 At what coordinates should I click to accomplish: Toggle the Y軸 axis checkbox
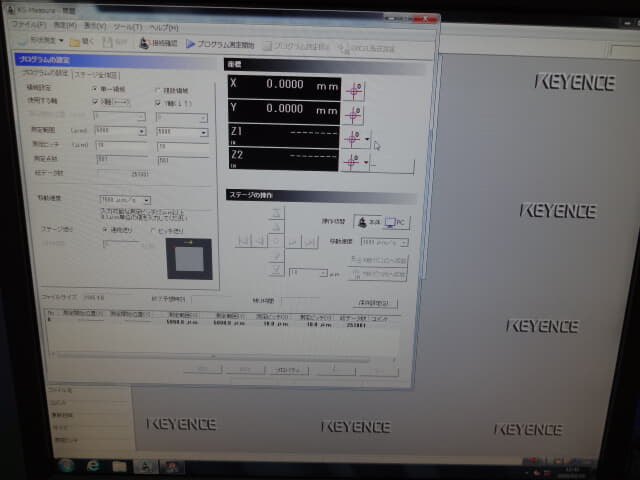[x=158, y=103]
